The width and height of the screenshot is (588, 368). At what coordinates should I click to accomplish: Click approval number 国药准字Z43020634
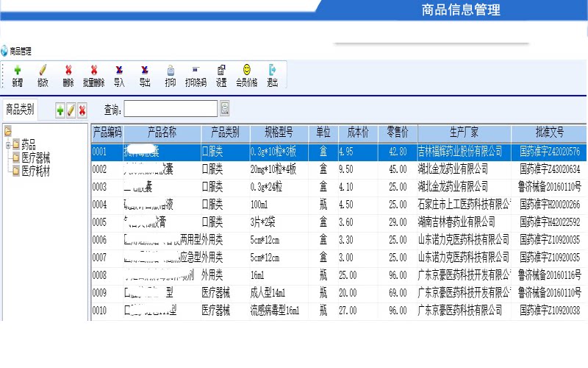(x=550, y=169)
